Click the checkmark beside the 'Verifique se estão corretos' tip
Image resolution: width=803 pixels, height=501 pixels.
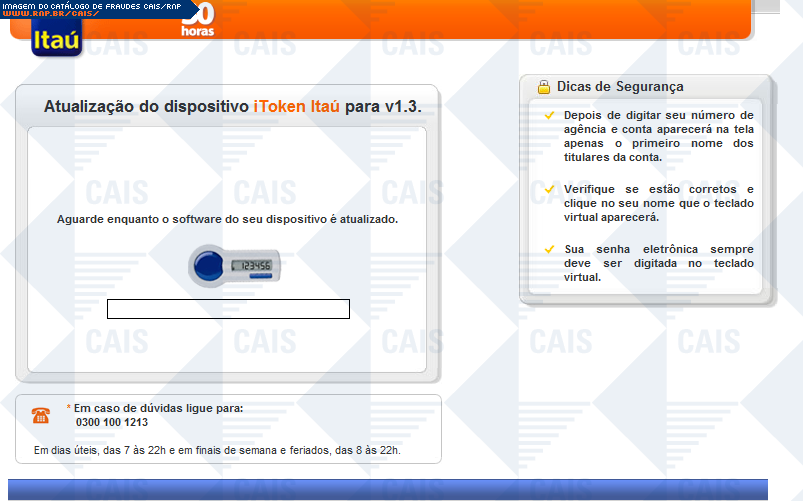point(549,189)
